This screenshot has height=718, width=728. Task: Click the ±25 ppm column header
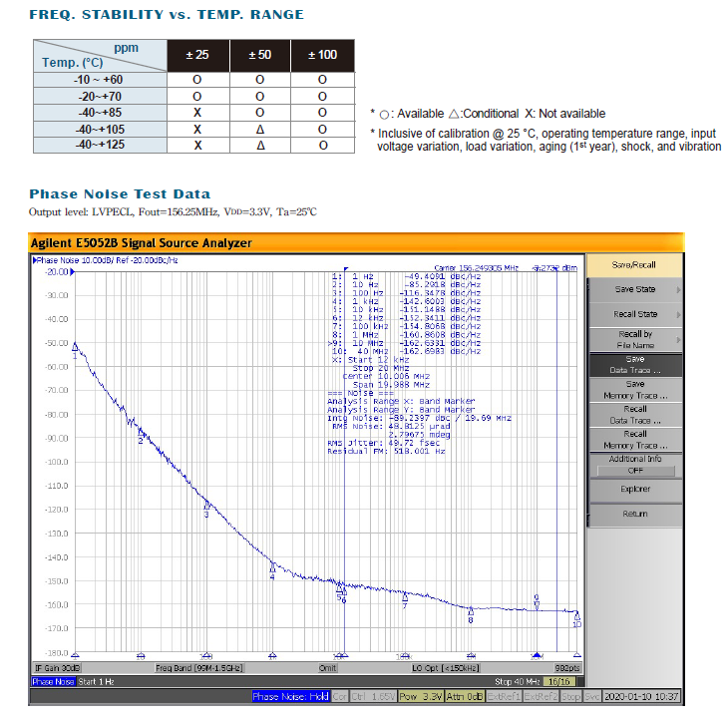197,55
